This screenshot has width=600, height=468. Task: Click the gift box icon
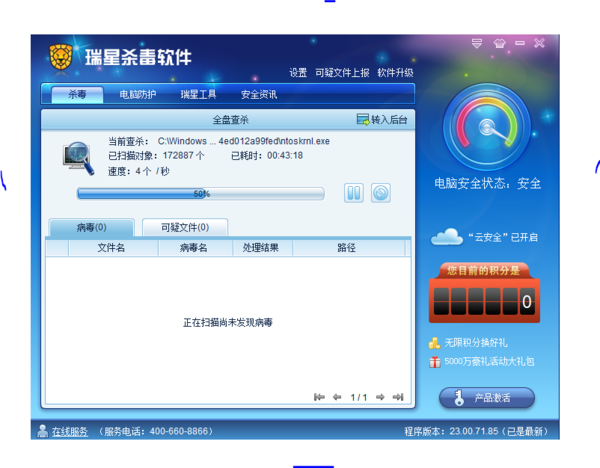[x=435, y=362]
